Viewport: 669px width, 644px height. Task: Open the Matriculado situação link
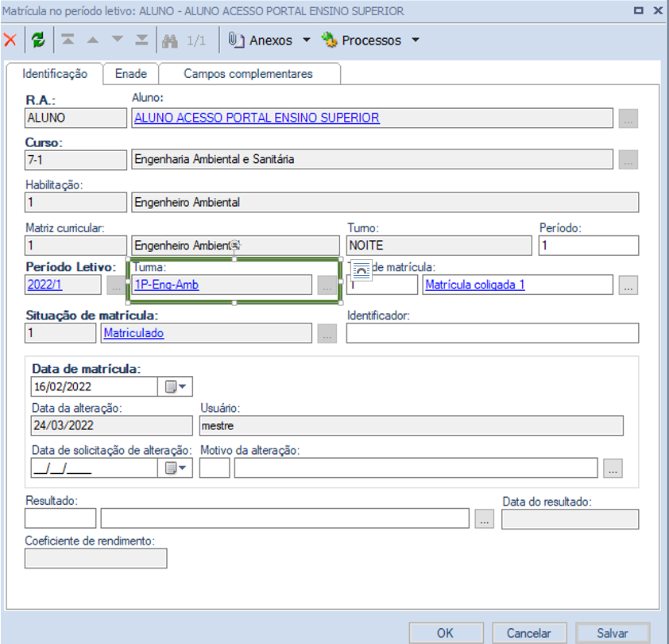point(133,333)
